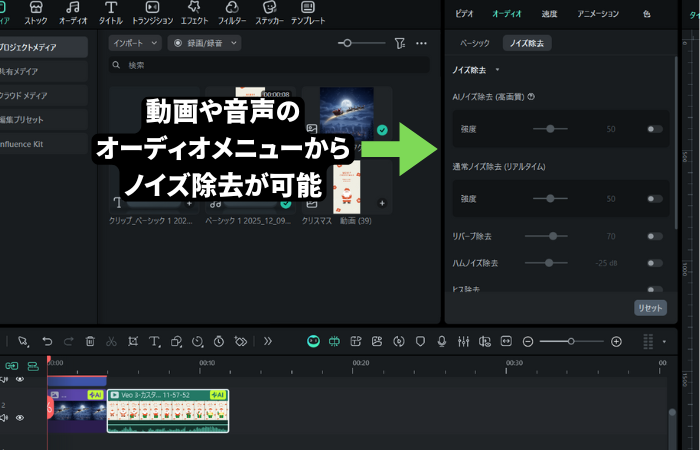This screenshot has height=450, width=700.
Task: Click the trash delete icon
Action: (x=90, y=342)
